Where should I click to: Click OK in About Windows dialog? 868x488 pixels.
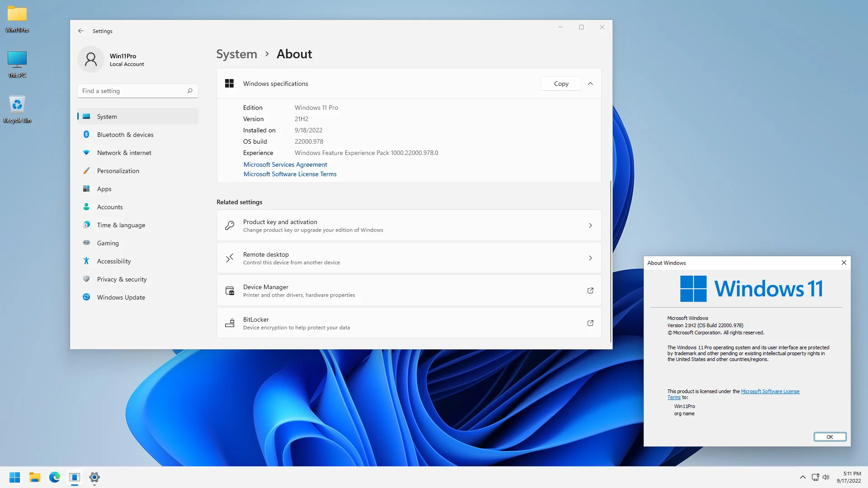coord(830,437)
